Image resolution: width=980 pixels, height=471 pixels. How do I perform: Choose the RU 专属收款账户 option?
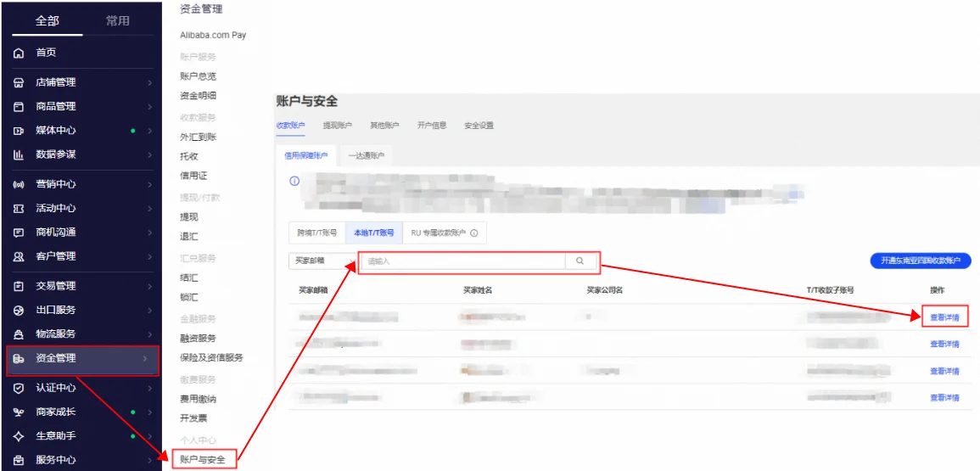pos(445,233)
